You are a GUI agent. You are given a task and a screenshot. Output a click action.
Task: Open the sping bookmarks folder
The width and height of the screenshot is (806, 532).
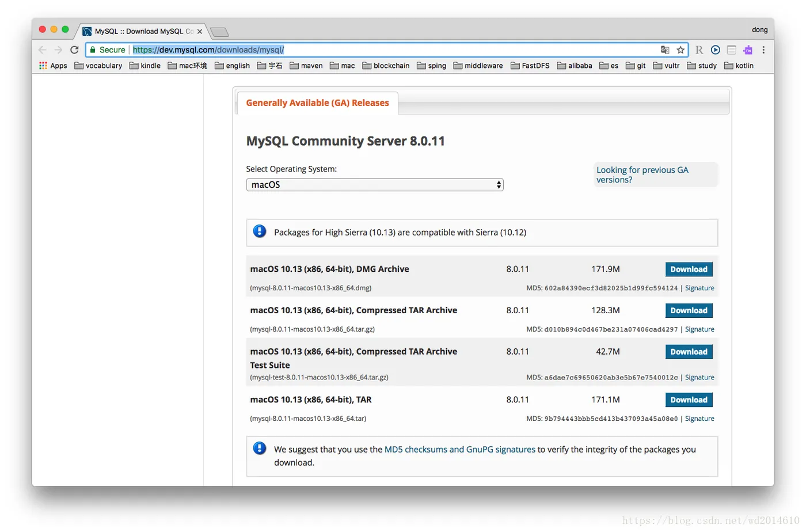point(432,66)
